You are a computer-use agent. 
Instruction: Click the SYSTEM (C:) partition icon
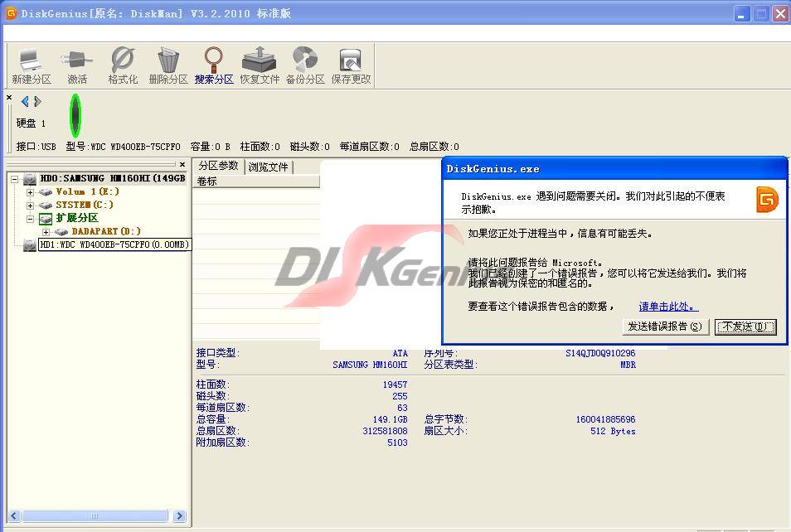pyautogui.click(x=46, y=206)
